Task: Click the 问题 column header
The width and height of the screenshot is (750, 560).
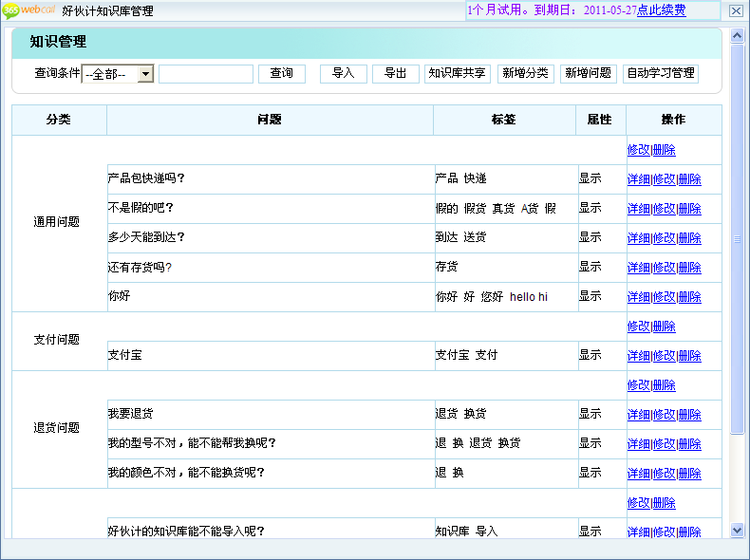Action: pos(270,120)
